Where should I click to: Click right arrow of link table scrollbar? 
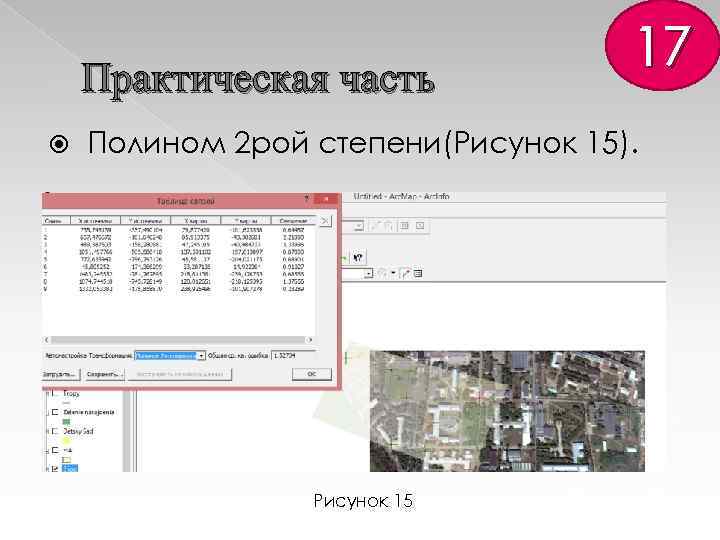click(310, 340)
